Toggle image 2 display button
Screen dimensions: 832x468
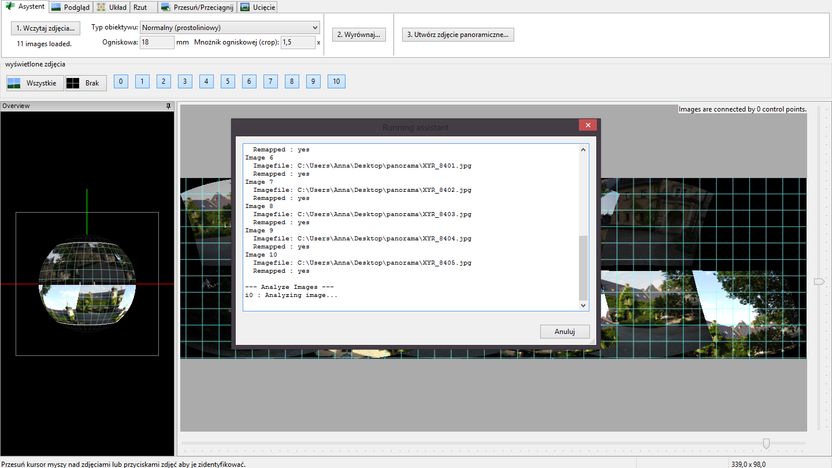point(163,81)
